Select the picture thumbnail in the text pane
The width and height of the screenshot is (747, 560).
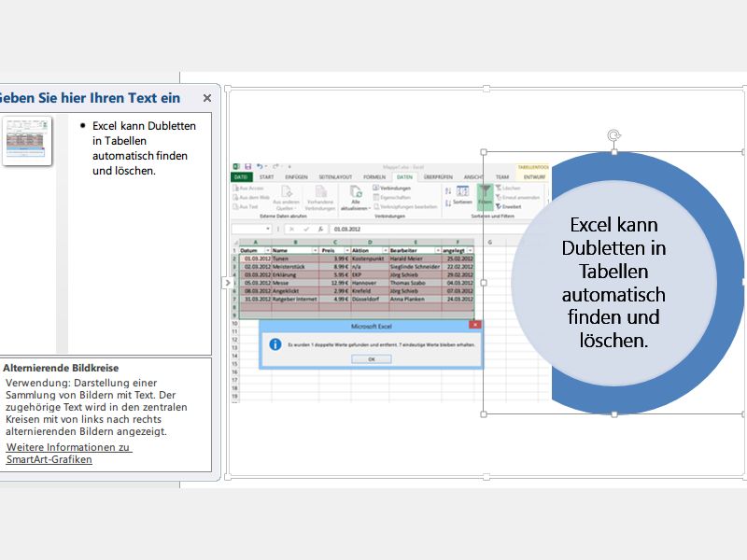click(x=27, y=141)
